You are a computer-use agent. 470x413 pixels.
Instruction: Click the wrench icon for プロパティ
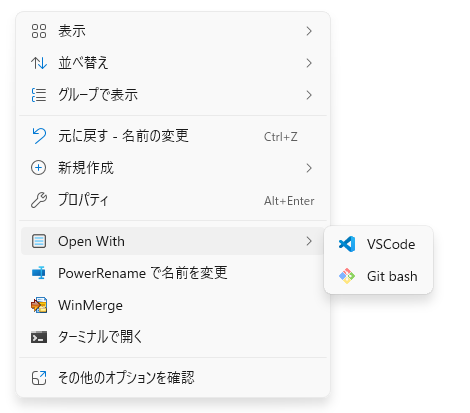coord(39,200)
